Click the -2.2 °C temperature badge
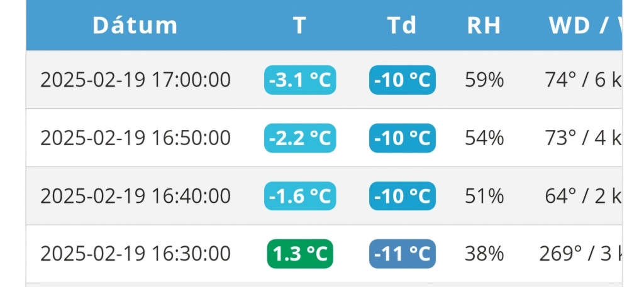The height and width of the screenshot is (287, 644). tap(300, 138)
